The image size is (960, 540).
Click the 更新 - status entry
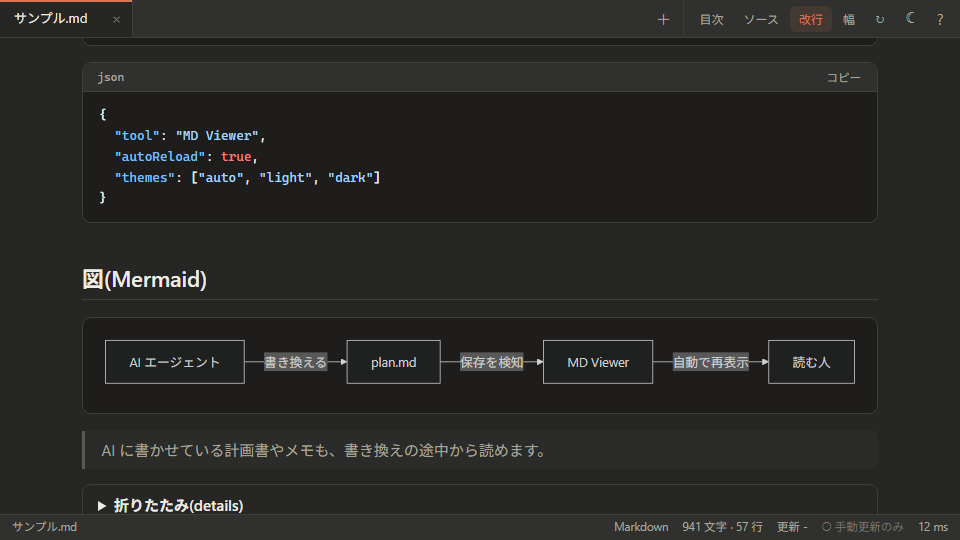click(x=792, y=527)
